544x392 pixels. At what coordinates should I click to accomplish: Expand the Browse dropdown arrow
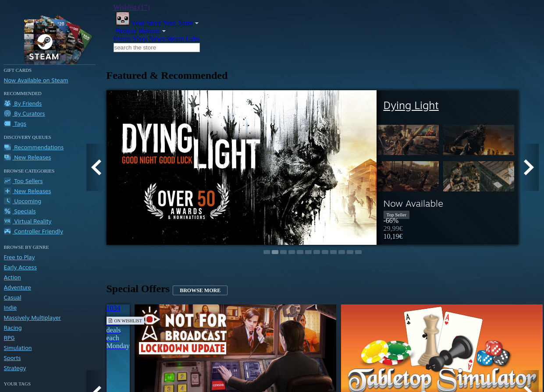(164, 31)
